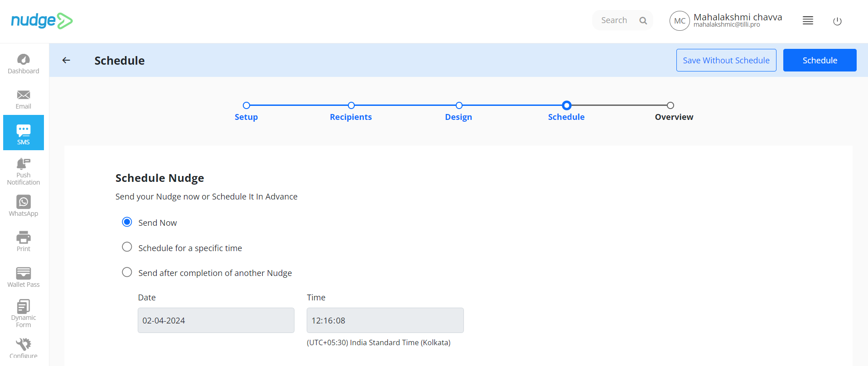Open Dynamic Form from sidebar
The image size is (868, 366).
[24, 313]
